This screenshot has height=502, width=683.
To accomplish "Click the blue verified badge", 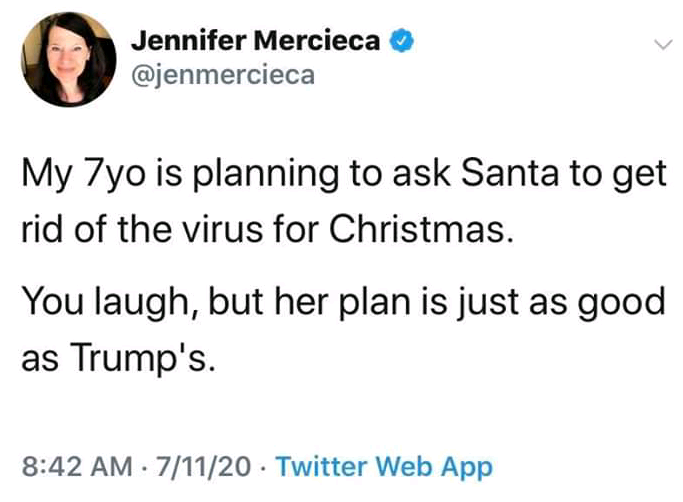I will pos(402,43).
